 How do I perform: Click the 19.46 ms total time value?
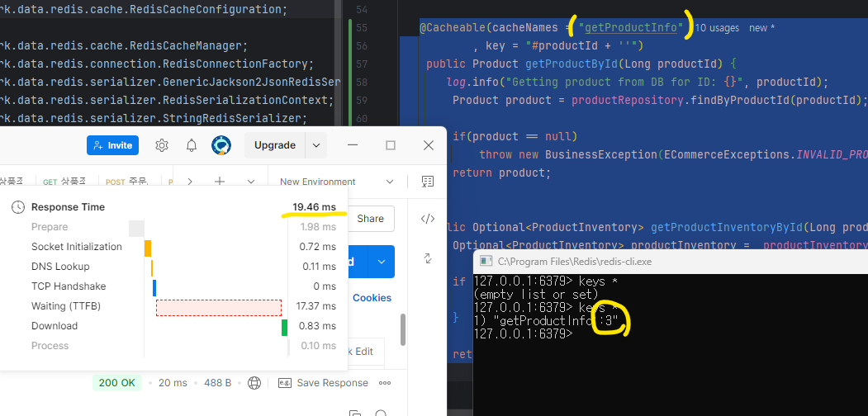tap(314, 207)
